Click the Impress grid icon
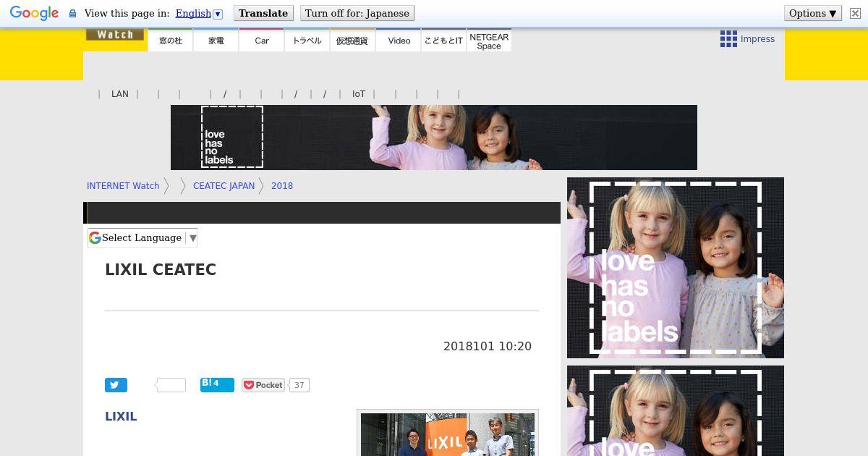The width and height of the screenshot is (868, 456). point(728,39)
